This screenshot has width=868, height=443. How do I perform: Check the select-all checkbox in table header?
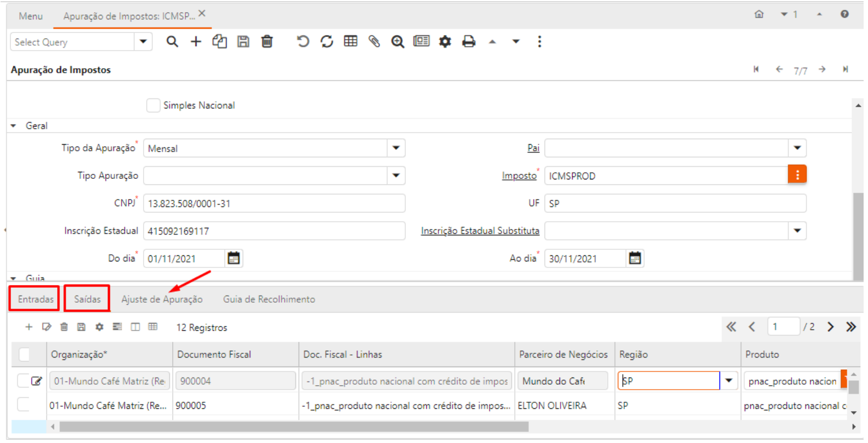25,354
